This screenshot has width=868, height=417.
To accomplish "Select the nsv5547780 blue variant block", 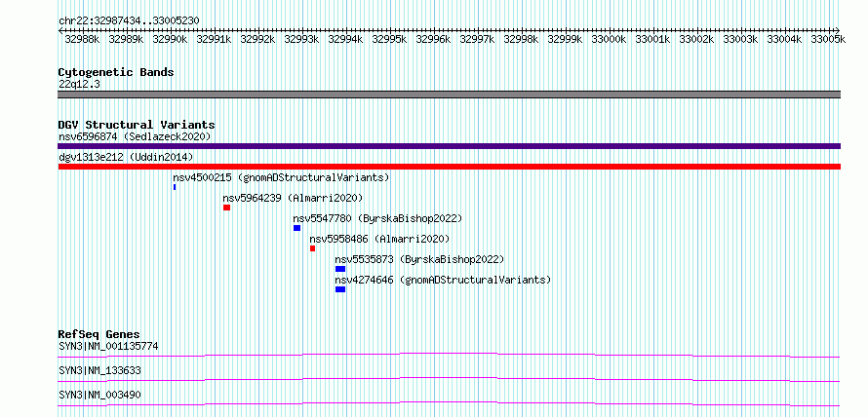I will pyautogui.click(x=296, y=228).
